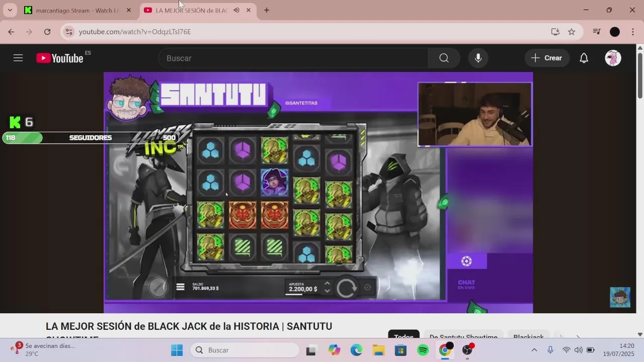Open File Explorer from the taskbar
644x362 pixels.
[x=378, y=350]
